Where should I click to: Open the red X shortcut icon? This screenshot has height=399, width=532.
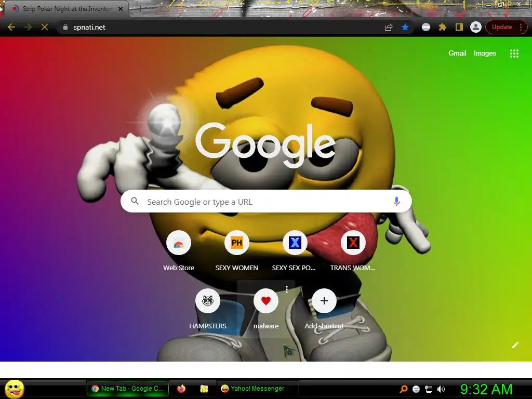pyautogui.click(x=353, y=243)
